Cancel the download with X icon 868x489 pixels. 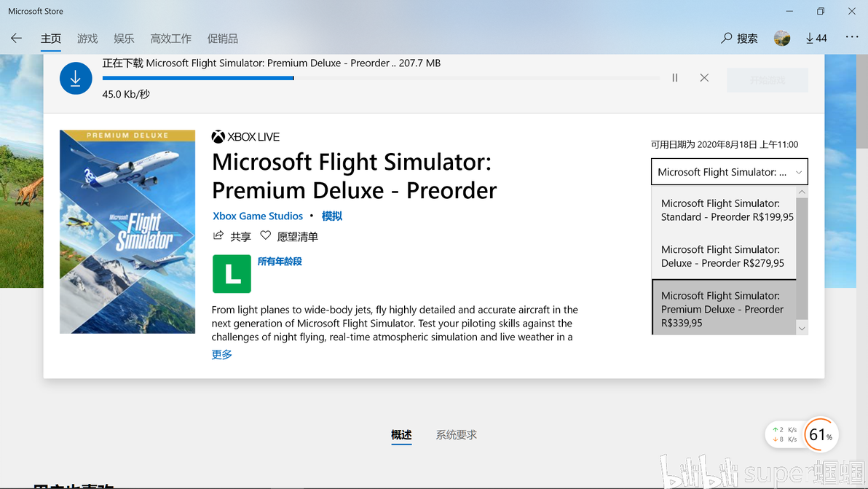pyautogui.click(x=704, y=77)
